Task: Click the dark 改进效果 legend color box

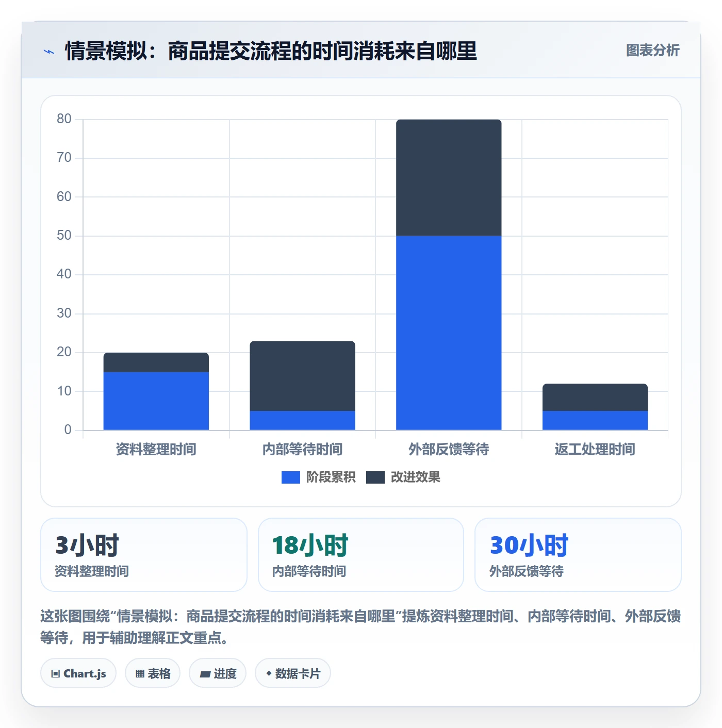Action: [375, 477]
